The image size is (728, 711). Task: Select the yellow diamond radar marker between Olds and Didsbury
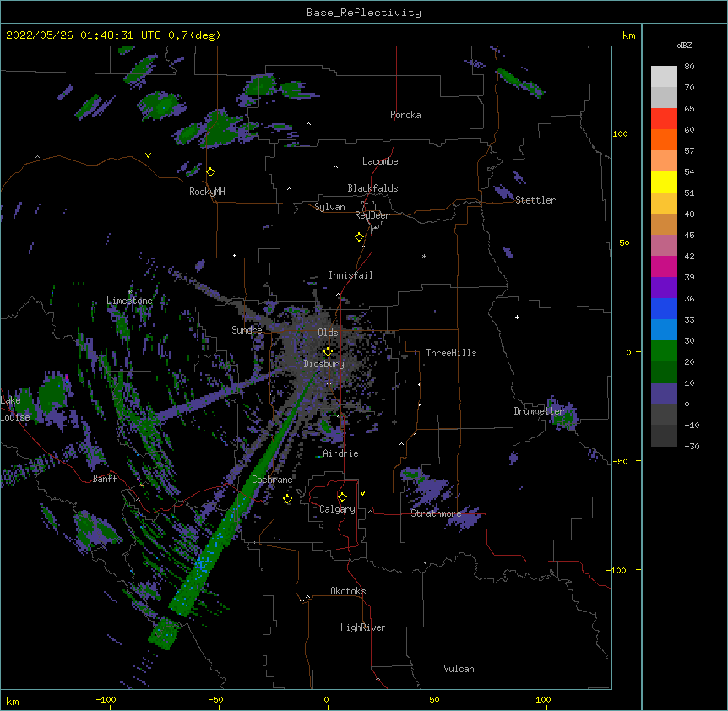click(328, 352)
